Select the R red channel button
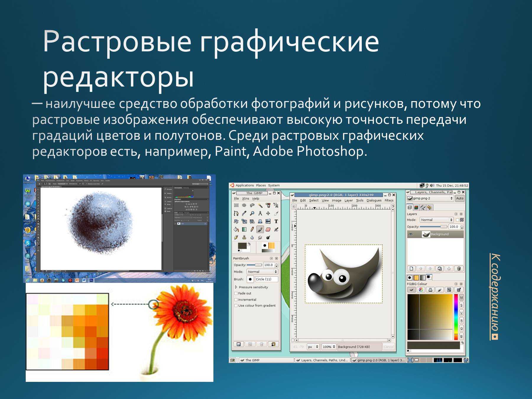 pos(461,321)
